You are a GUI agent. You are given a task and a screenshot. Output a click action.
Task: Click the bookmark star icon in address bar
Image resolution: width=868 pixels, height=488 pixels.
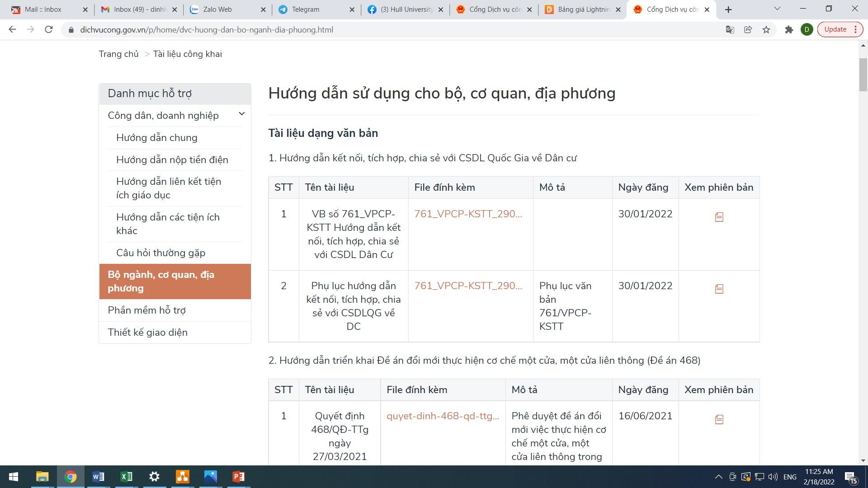tap(766, 30)
